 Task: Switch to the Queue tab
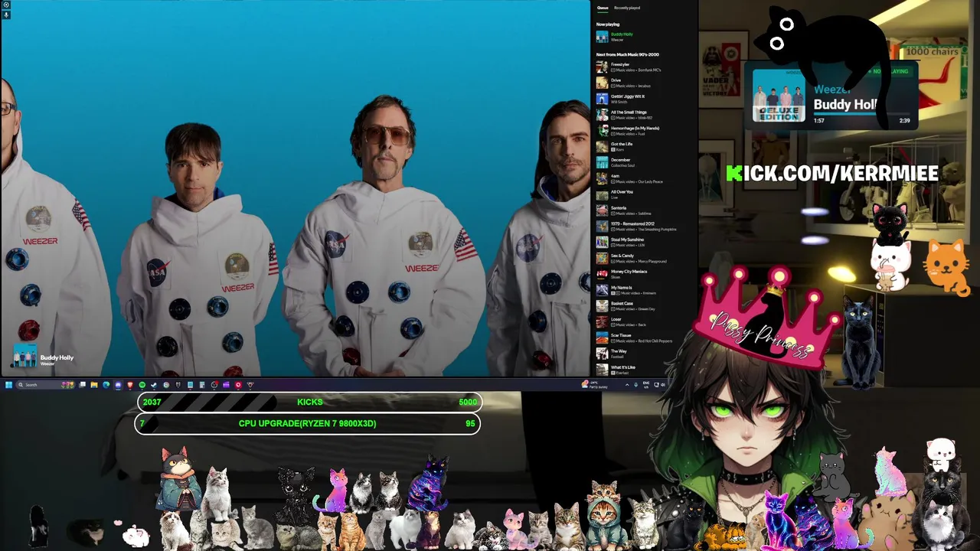click(x=603, y=8)
